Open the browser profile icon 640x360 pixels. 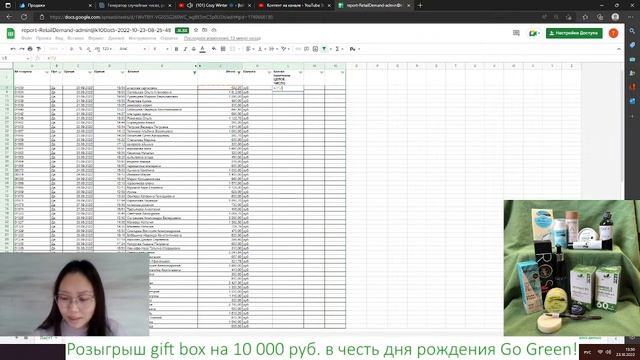(615, 17)
